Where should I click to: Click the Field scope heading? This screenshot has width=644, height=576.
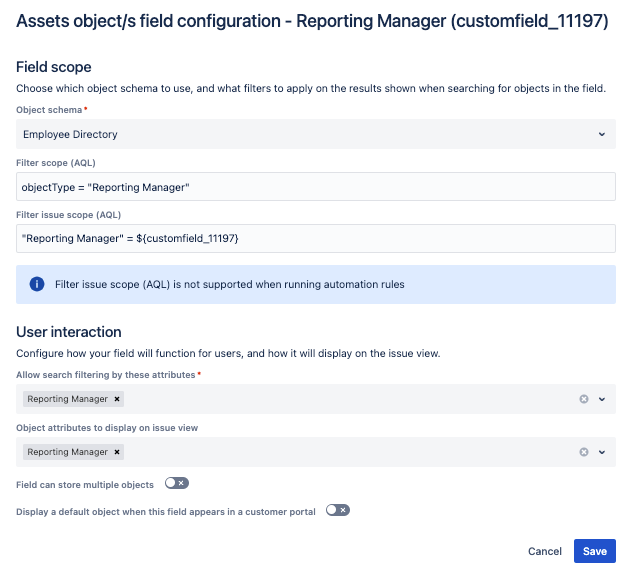(54, 67)
